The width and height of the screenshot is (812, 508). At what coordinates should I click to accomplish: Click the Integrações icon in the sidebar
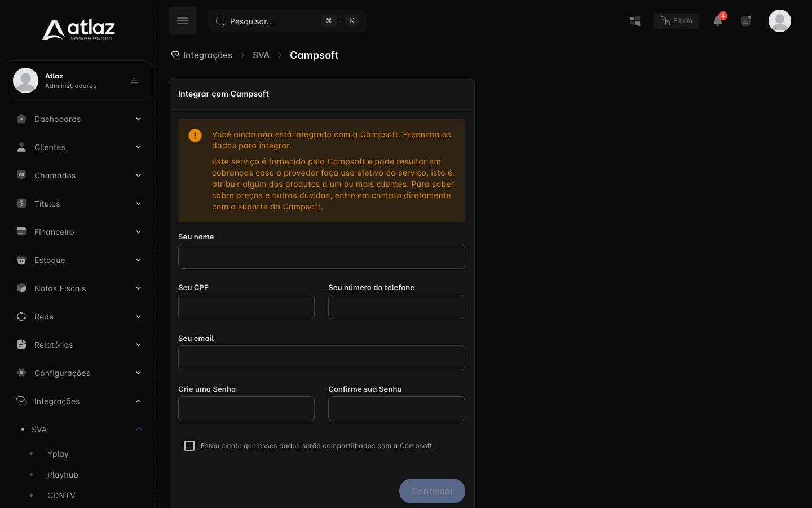[21, 401]
